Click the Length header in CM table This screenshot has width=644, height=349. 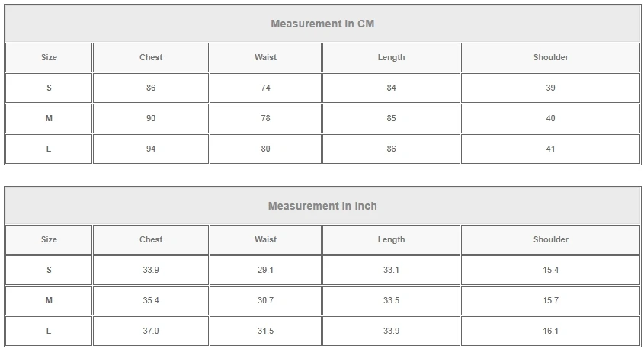coord(391,57)
